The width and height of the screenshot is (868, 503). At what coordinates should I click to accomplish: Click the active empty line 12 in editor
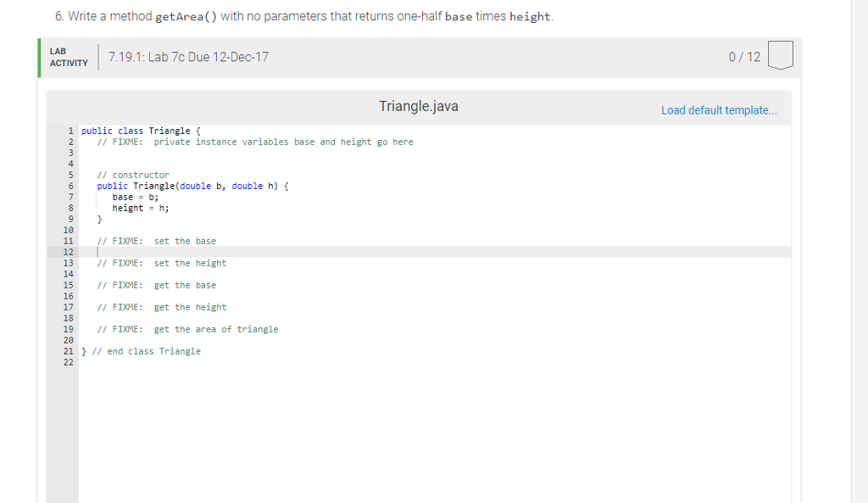(x=435, y=252)
